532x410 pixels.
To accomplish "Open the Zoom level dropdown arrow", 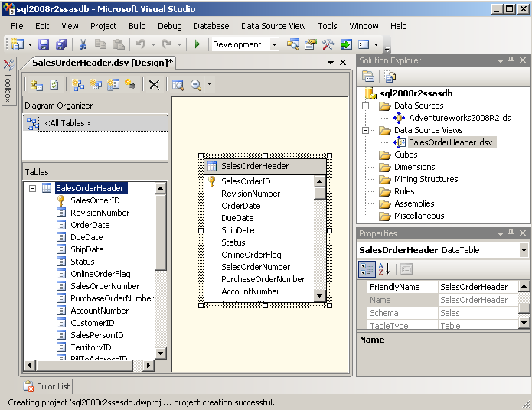I will [209, 83].
